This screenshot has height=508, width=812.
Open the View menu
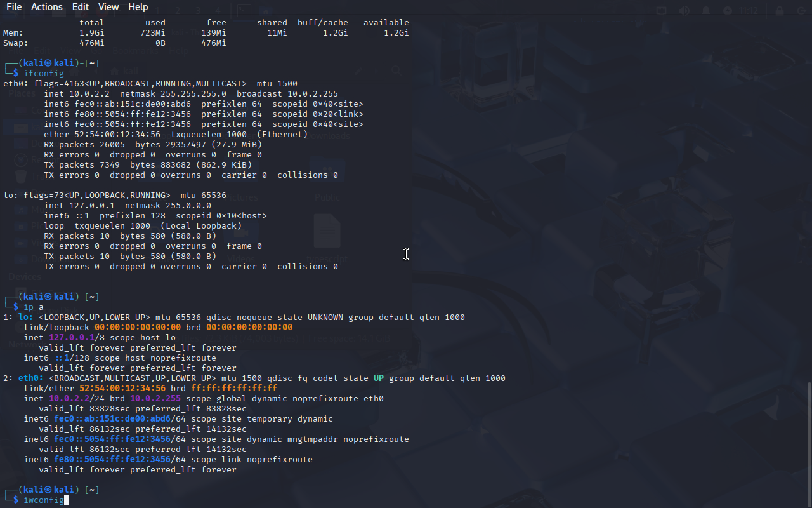108,7
